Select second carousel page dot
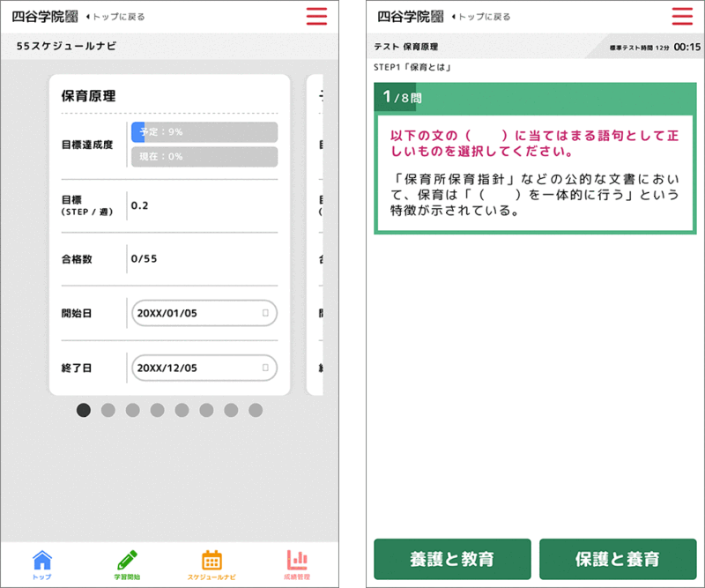 click(108, 410)
